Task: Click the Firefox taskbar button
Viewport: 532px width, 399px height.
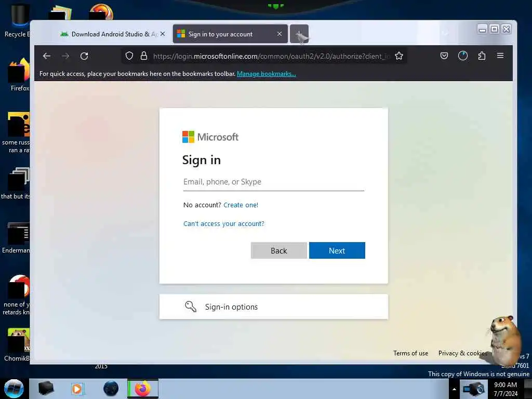Action: (143, 389)
